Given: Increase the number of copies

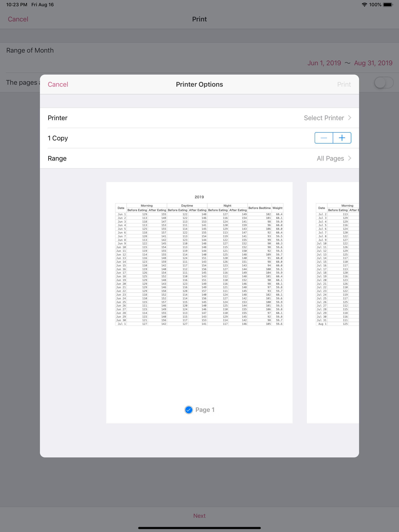Looking at the screenshot, I should [x=342, y=138].
